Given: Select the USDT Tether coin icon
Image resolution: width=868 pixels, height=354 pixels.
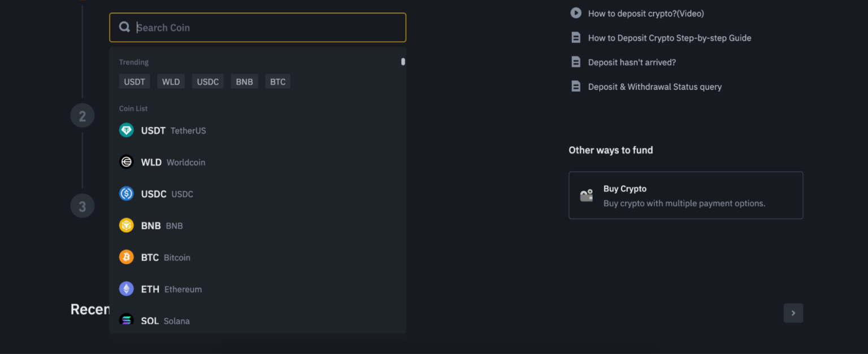Looking at the screenshot, I should point(126,130).
